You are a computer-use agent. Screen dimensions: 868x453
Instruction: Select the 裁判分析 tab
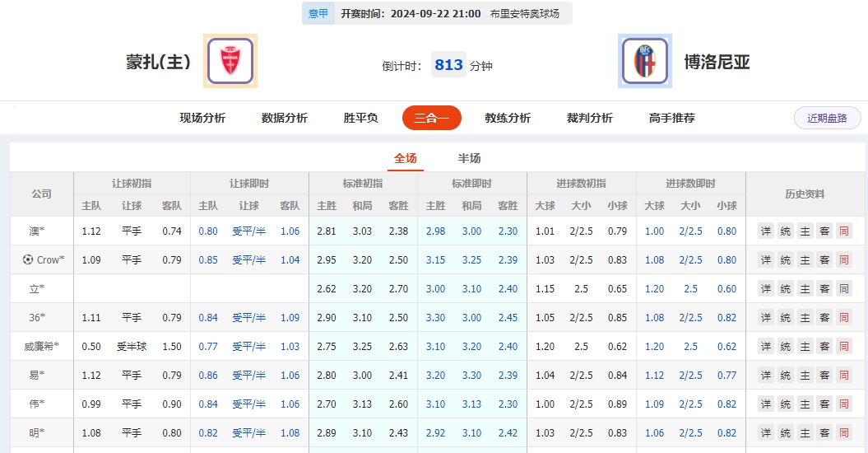pyautogui.click(x=589, y=118)
